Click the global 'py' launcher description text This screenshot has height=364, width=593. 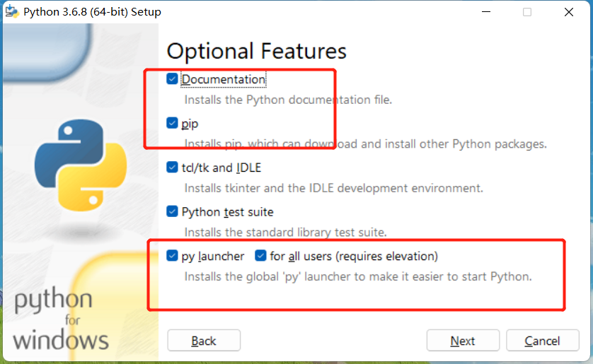point(357,276)
